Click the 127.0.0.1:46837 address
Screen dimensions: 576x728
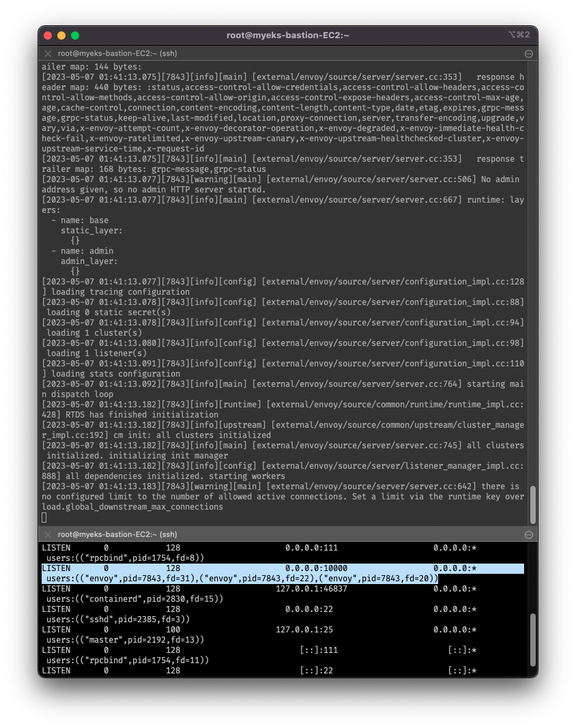[311, 589]
